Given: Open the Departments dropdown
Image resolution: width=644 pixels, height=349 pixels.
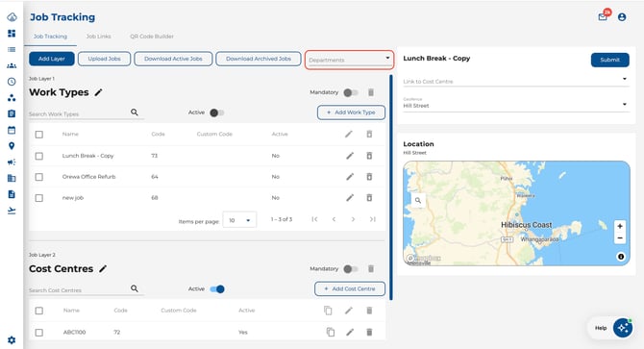Looking at the screenshot, I should [x=349, y=60].
